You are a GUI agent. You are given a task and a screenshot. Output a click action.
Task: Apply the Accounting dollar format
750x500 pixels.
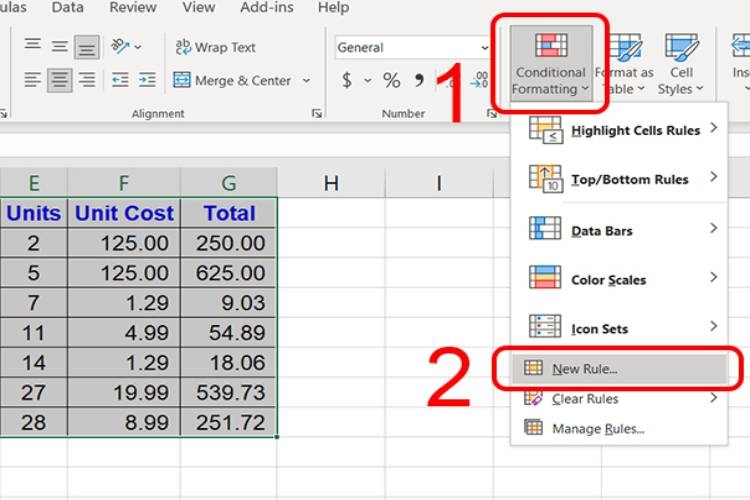[x=347, y=80]
